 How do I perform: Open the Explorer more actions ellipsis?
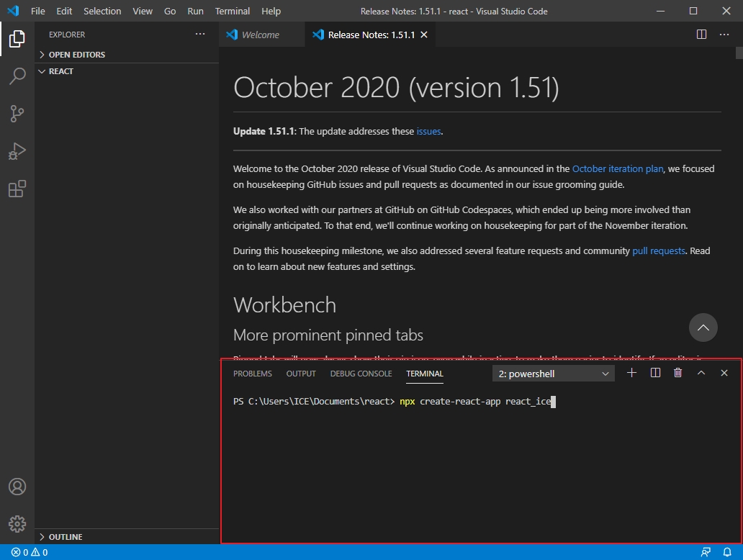point(200,34)
